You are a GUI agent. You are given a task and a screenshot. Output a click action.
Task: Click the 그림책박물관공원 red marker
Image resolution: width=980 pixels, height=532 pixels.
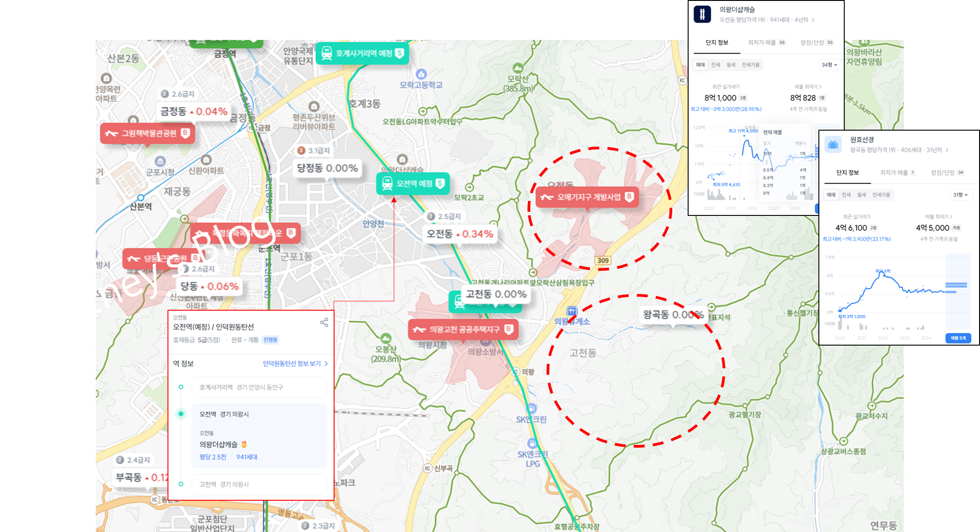tap(148, 133)
